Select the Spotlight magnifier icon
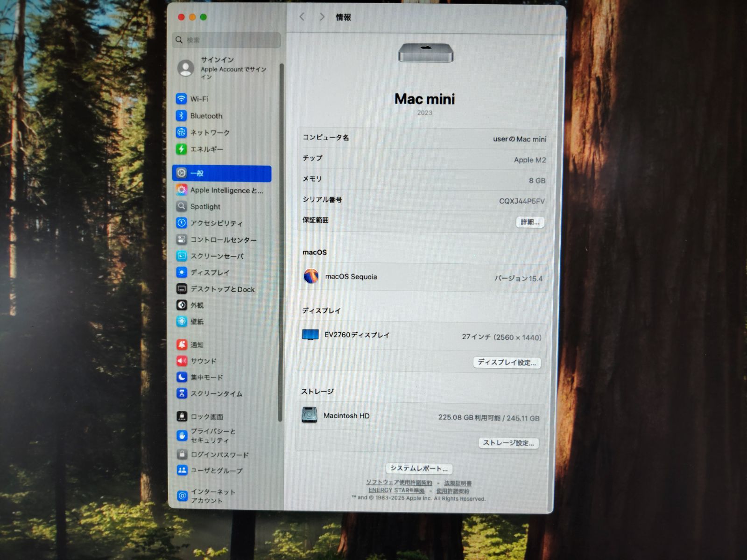 pyautogui.click(x=181, y=206)
